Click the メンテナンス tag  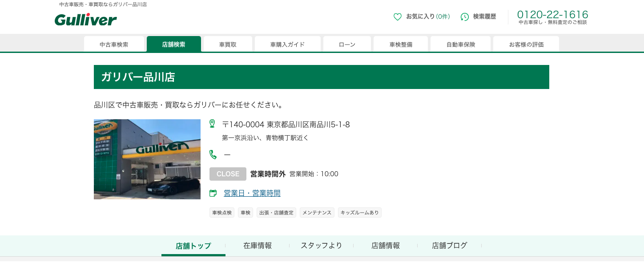317,213
